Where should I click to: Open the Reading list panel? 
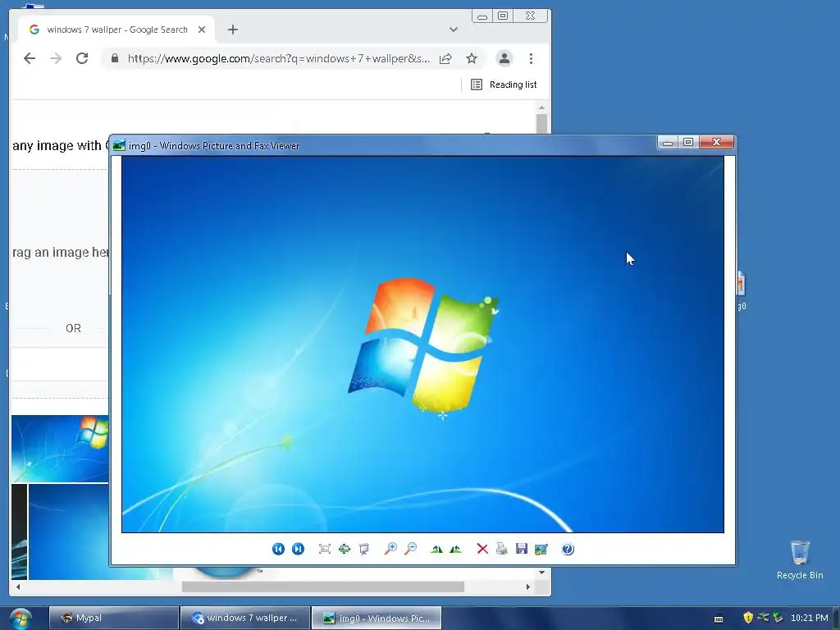pos(504,84)
